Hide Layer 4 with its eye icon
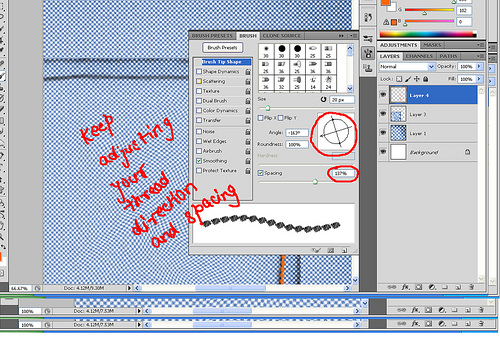The width and height of the screenshot is (500, 362). (383, 95)
